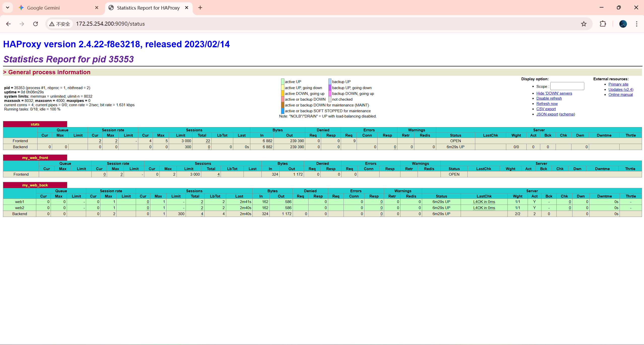This screenshot has width=644, height=345.
Task: Click the Refresh now link
Action: 547,104
